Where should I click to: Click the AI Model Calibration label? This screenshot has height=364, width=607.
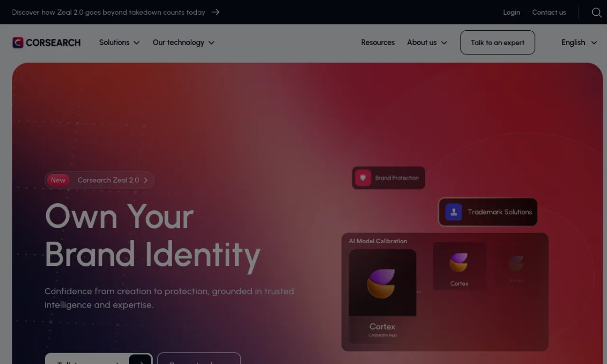378,241
